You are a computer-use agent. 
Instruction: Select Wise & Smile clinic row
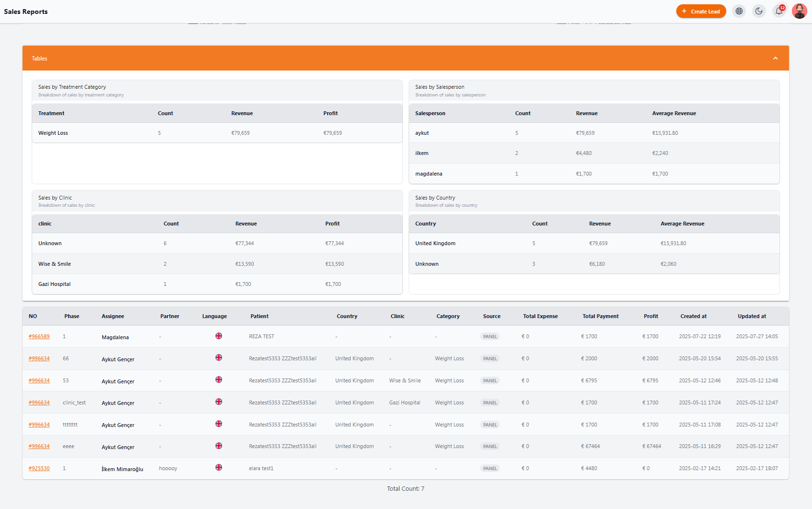[x=217, y=264]
